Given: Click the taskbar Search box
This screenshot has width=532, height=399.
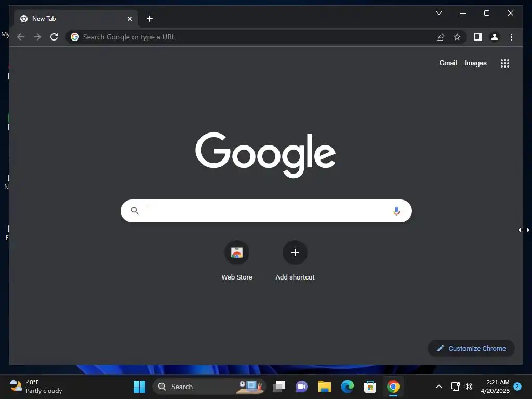Looking at the screenshot, I should (x=209, y=387).
